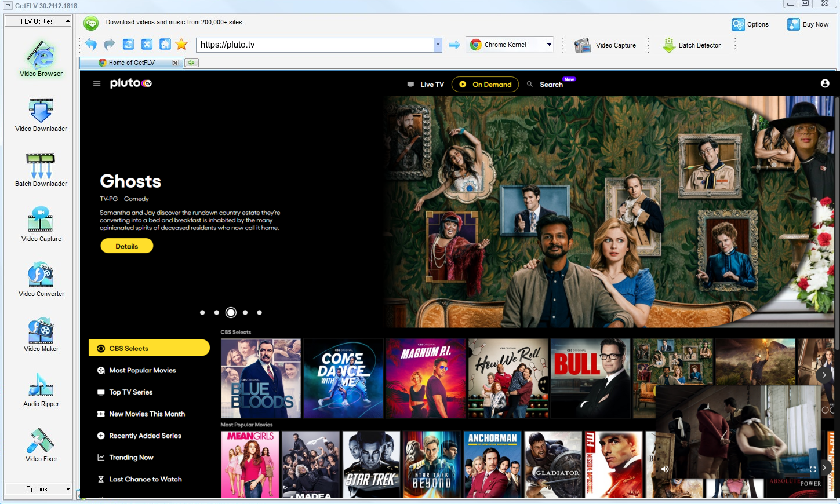This screenshot has height=504, width=840.
Task: Select the active third carousel dot
Action: click(x=231, y=312)
